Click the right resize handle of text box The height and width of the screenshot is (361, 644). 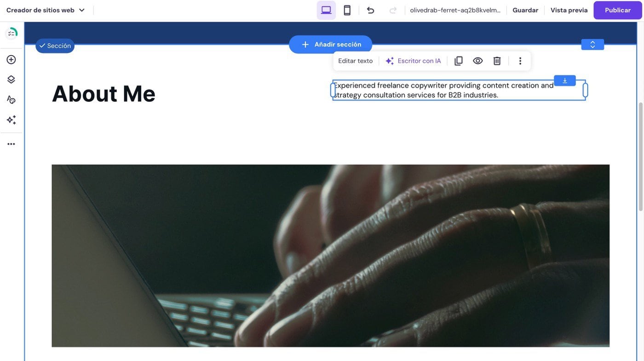585,90
